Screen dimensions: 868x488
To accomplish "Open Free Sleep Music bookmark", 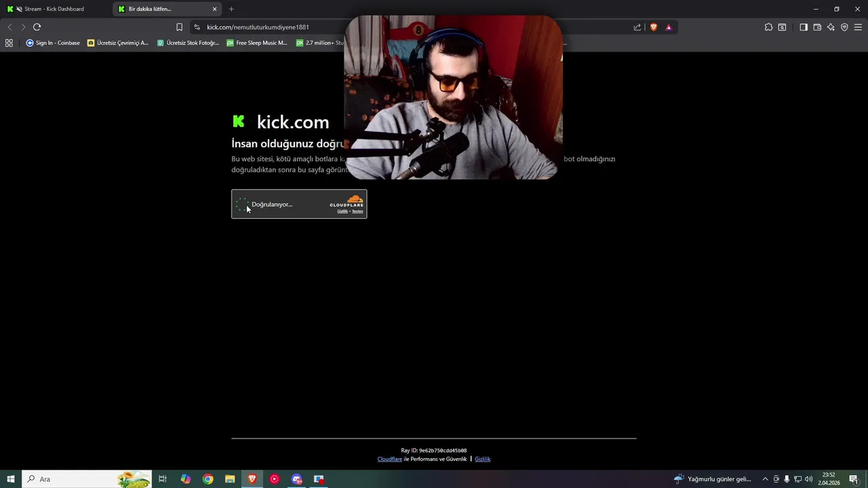I will [257, 43].
